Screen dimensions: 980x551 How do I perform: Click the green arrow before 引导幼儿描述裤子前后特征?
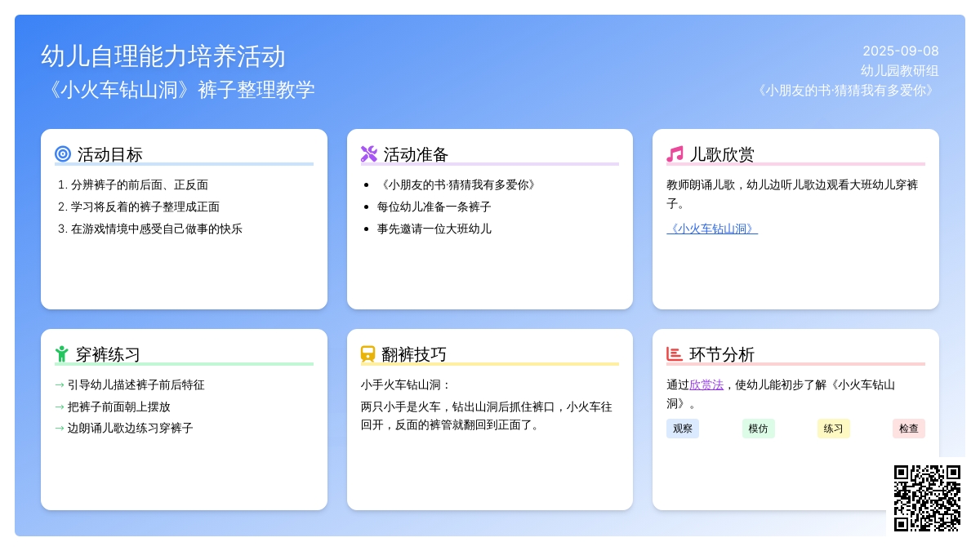tap(60, 384)
